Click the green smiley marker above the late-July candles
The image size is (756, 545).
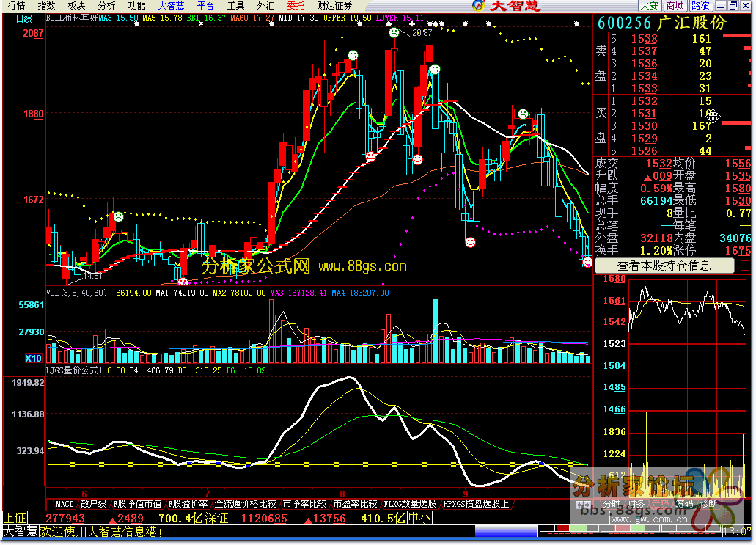(353, 56)
